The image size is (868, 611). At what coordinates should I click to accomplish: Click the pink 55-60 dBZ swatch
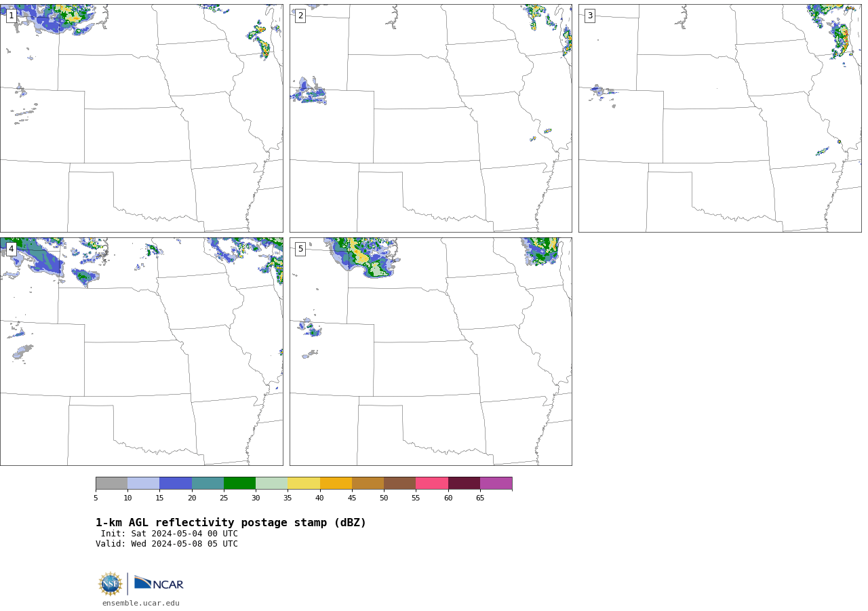coord(432,484)
